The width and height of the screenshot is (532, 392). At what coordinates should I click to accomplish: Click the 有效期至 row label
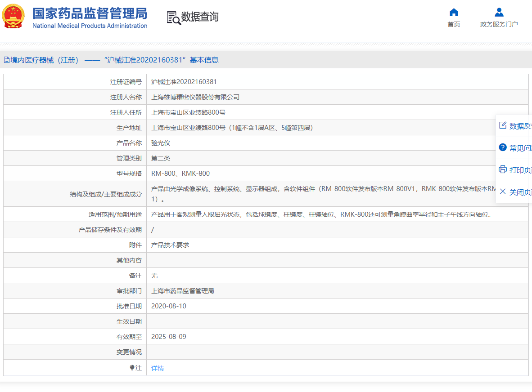[129, 337]
